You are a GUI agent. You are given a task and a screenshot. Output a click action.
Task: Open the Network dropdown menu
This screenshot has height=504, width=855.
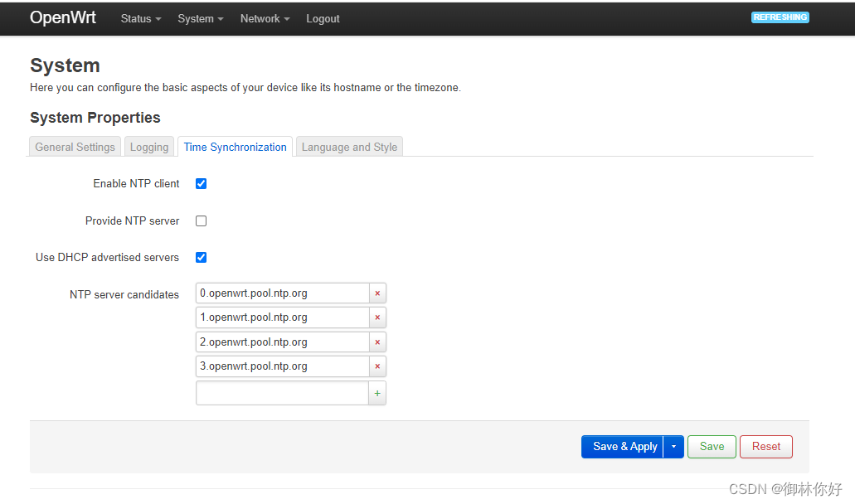coord(265,18)
